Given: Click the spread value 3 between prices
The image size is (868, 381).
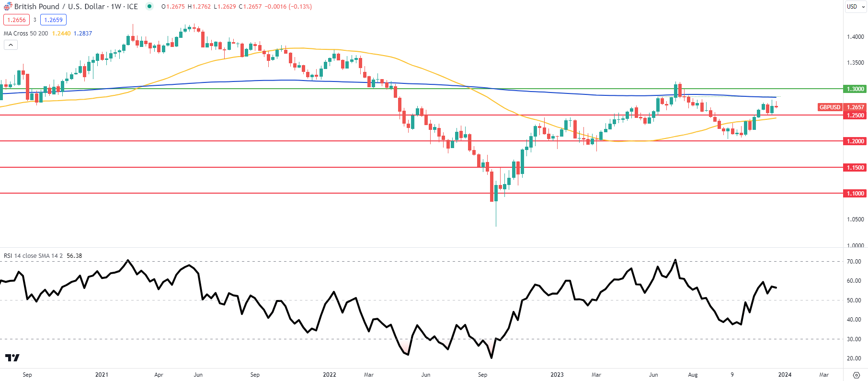Looking at the screenshot, I should point(35,20).
